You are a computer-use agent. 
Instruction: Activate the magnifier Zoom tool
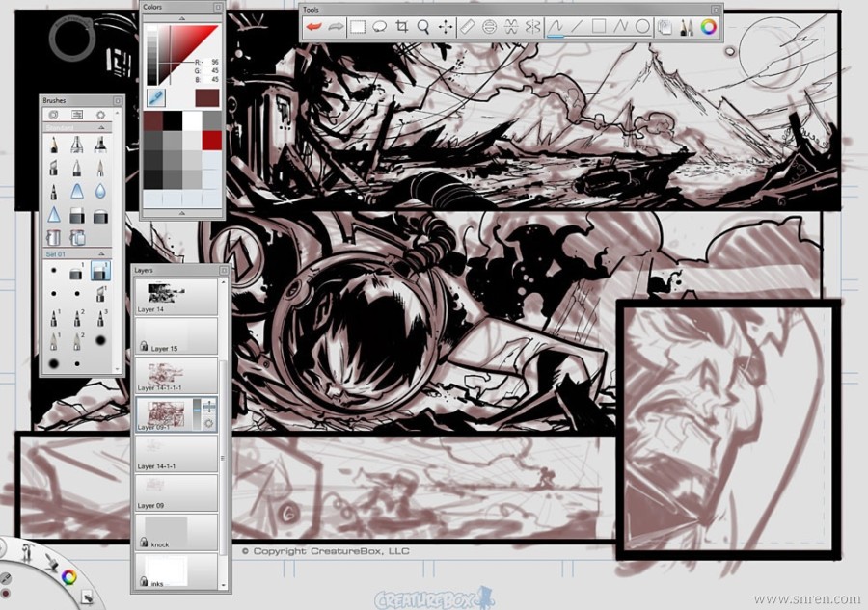point(423,27)
